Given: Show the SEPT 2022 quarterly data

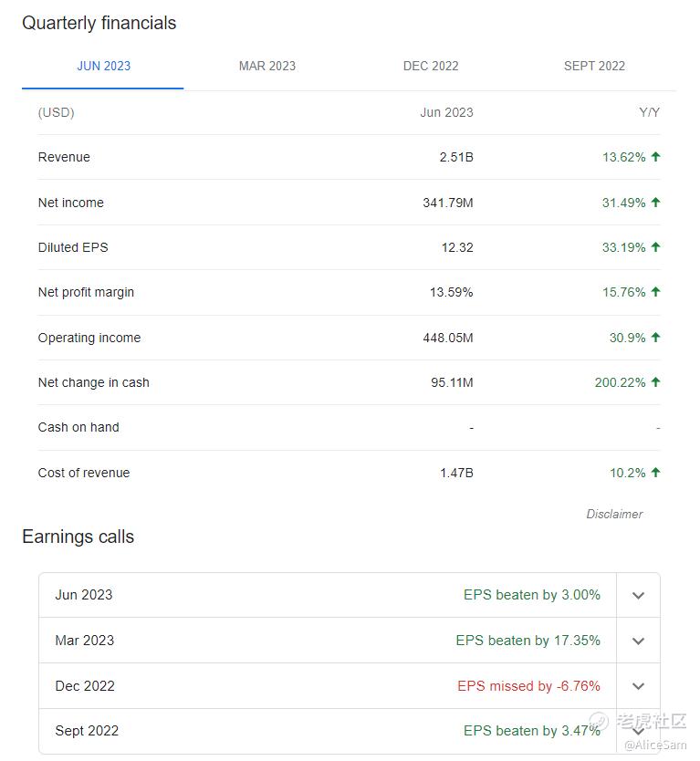Looking at the screenshot, I should pyautogui.click(x=594, y=66).
